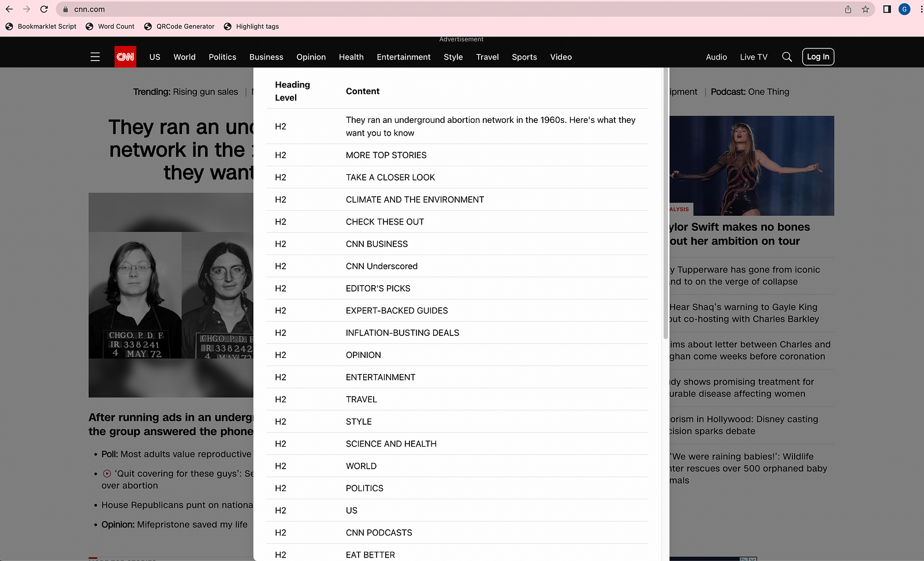This screenshot has width=924, height=561.
Task: Click the address bar lock icon
Action: pyautogui.click(x=65, y=9)
